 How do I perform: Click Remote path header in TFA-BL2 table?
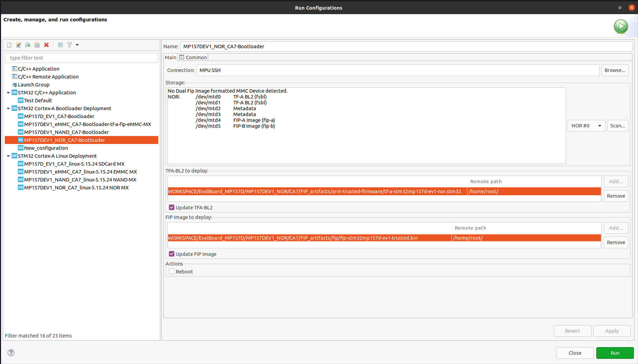tap(486, 181)
